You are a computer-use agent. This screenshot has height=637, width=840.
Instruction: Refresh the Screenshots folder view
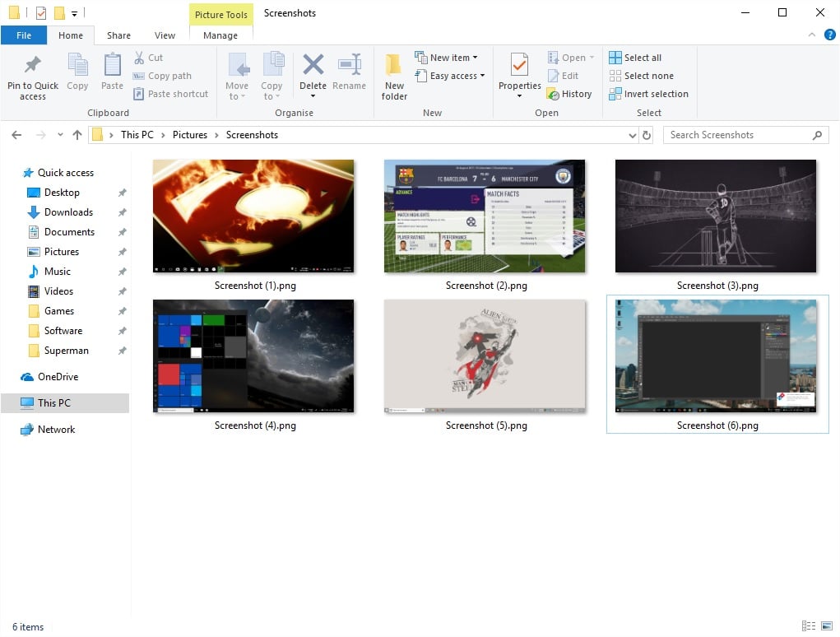point(647,135)
